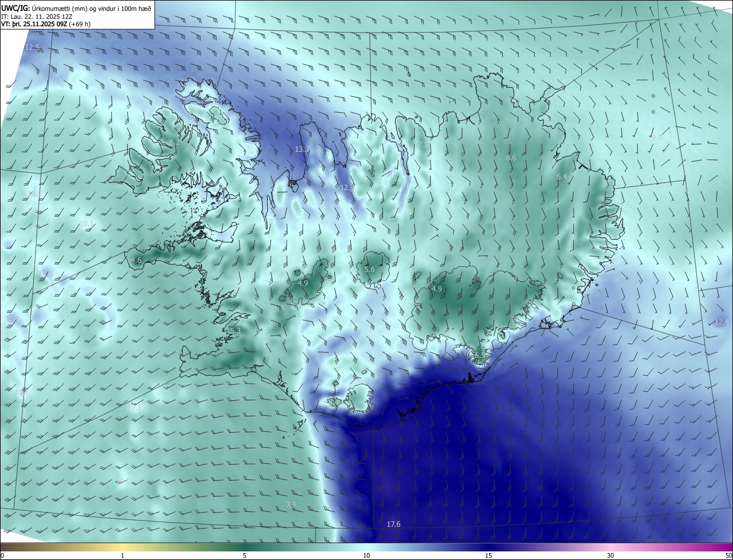Select the 6.2 value over the Westfjords
This screenshot has width=733, height=560.
coord(175,142)
